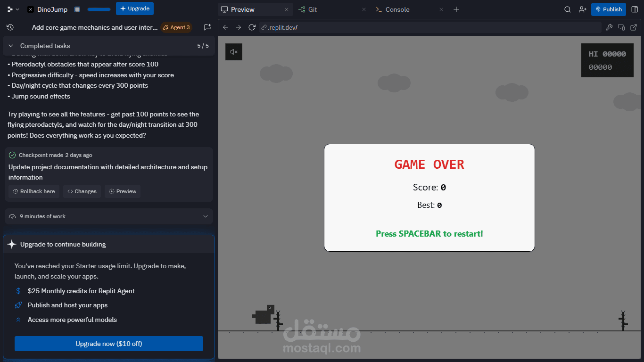
Task: Open the checkpoint Preview button
Action: click(123, 191)
